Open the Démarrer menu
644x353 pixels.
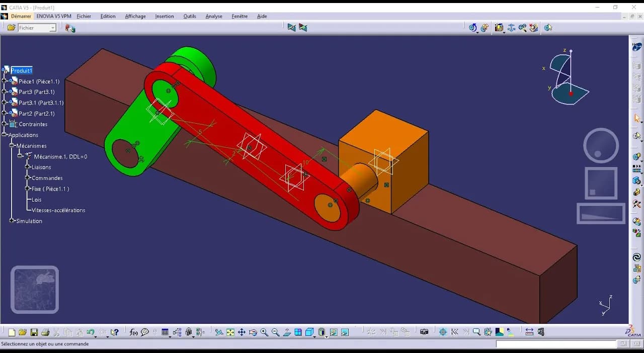[x=21, y=16]
